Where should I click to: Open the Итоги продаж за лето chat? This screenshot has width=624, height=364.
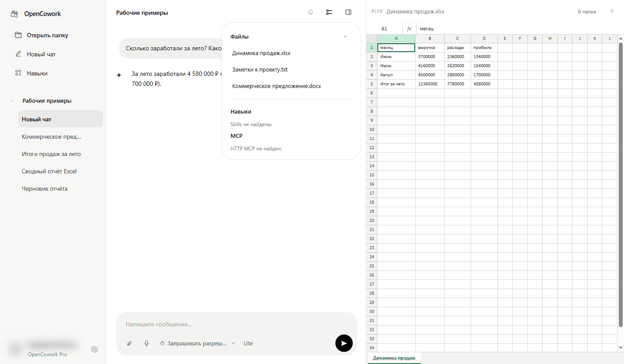pyautogui.click(x=61, y=154)
